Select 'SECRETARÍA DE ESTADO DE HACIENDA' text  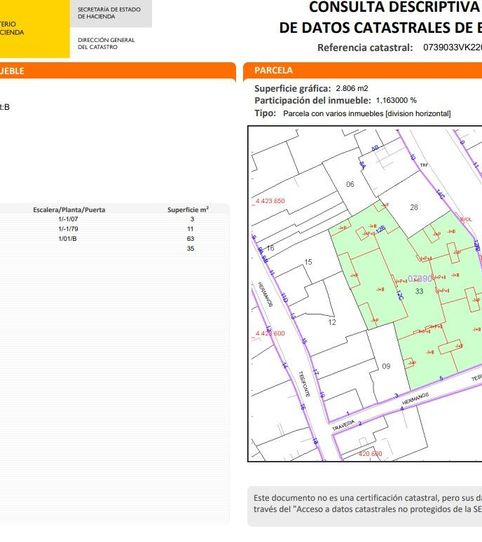[x=109, y=13]
